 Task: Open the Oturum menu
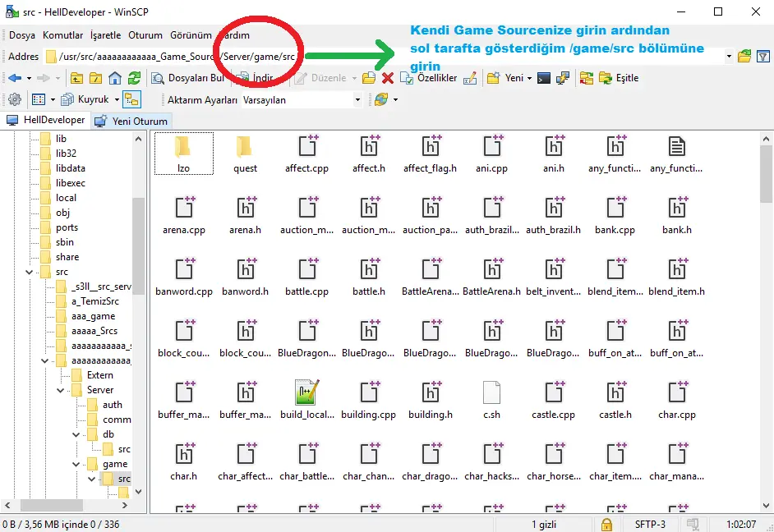(x=145, y=35)
